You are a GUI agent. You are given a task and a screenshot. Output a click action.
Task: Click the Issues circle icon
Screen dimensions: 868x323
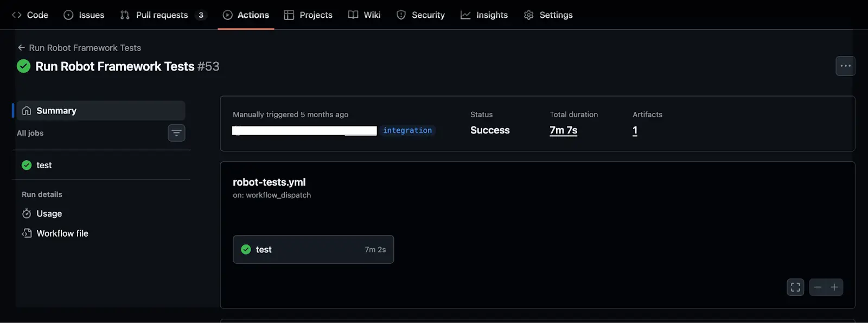pyautogui.click(x=68, y=15)
